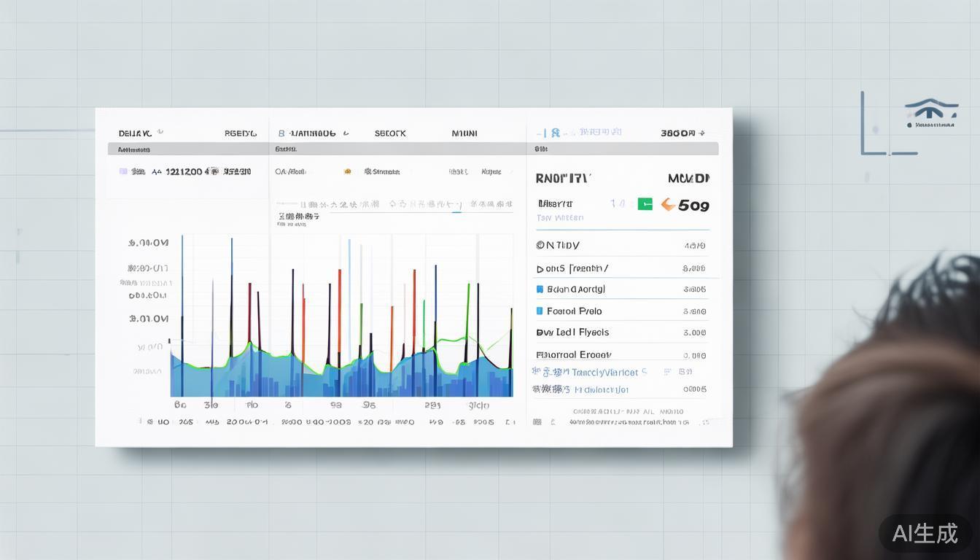This screenshot has height=560, width=980.
Task: Click the circle icon beside ON TIDV
Action: pos(540,246)
